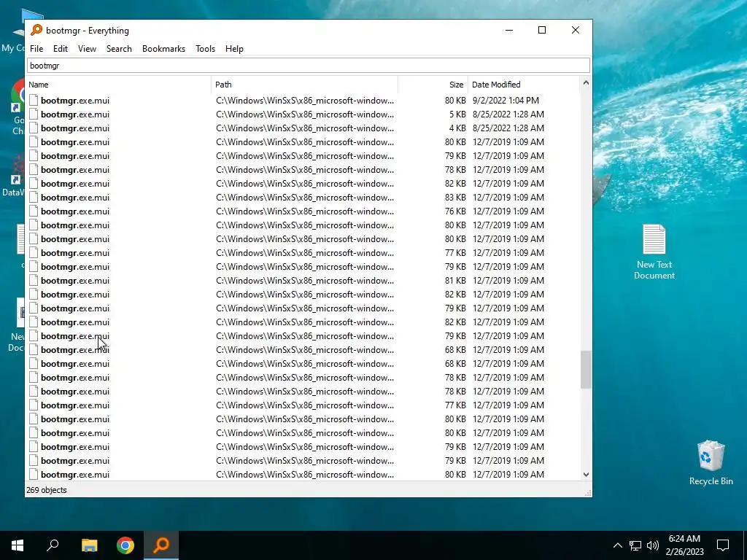Select the file icon of the 81 KB row
The image size is (747, 560).
pos(34,281)
